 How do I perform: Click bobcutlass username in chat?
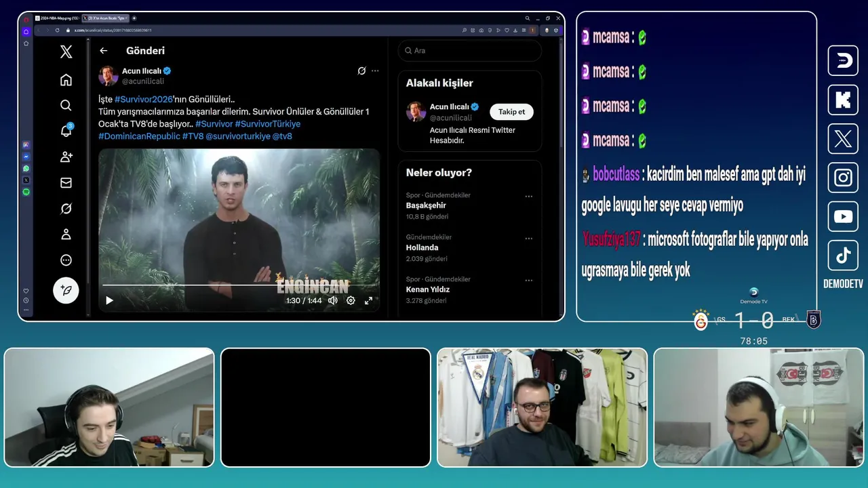click(616, 175)
